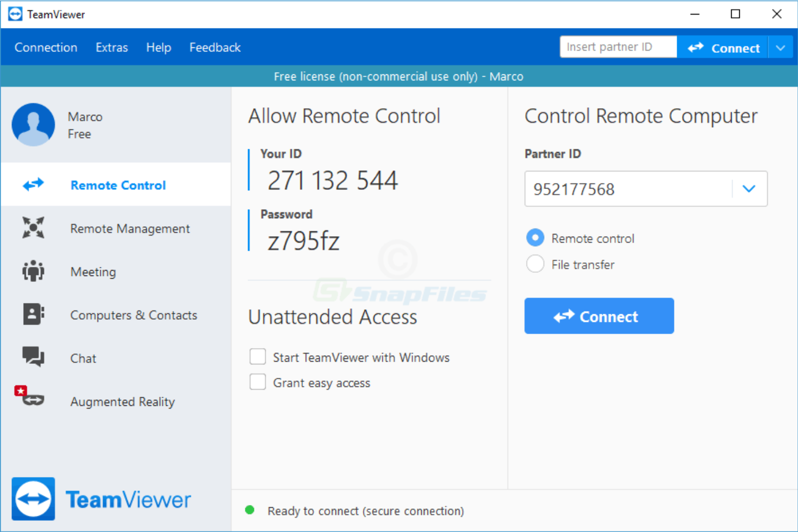Image resolution: width=798 pixels, height=532 pixels.
Task: Expand the Connect button dropdown arrow
Action: coord(780,47)
